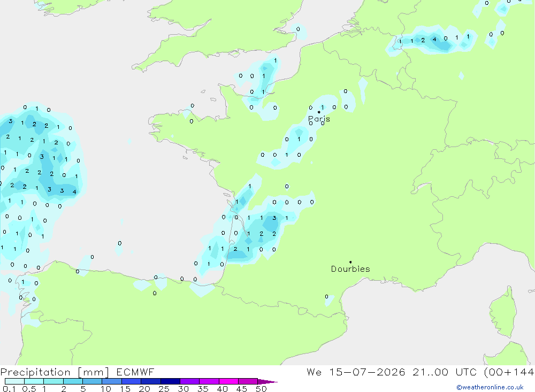
Task: Click the '0.1' legend label
Action: [9, 389]
